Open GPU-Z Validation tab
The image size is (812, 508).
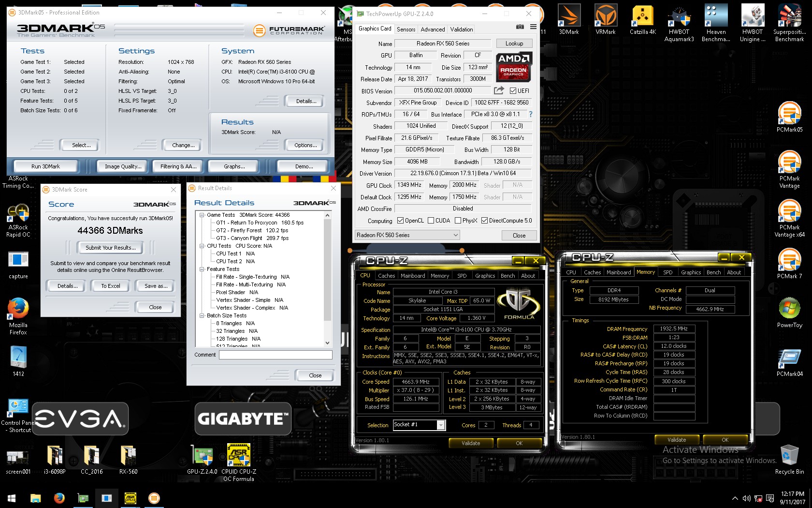462,30
